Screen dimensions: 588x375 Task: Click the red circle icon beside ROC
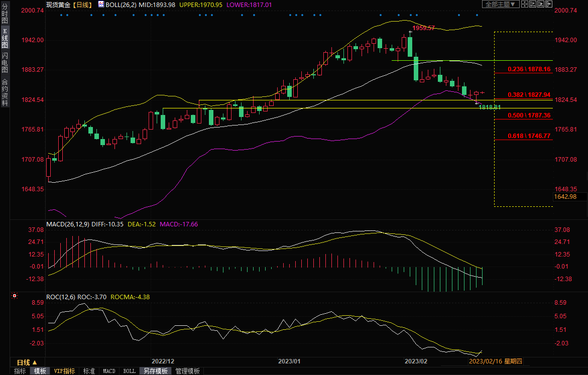coord(14,296)
